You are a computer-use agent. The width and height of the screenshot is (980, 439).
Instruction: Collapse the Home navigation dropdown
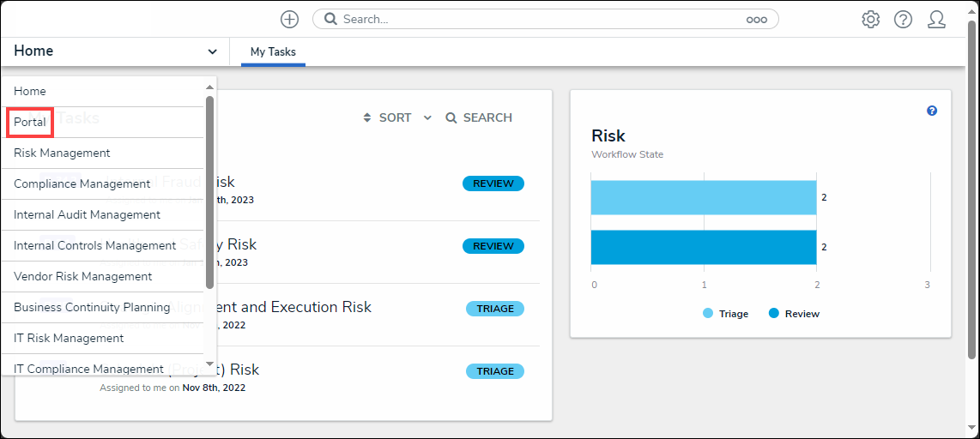[212, 51]
